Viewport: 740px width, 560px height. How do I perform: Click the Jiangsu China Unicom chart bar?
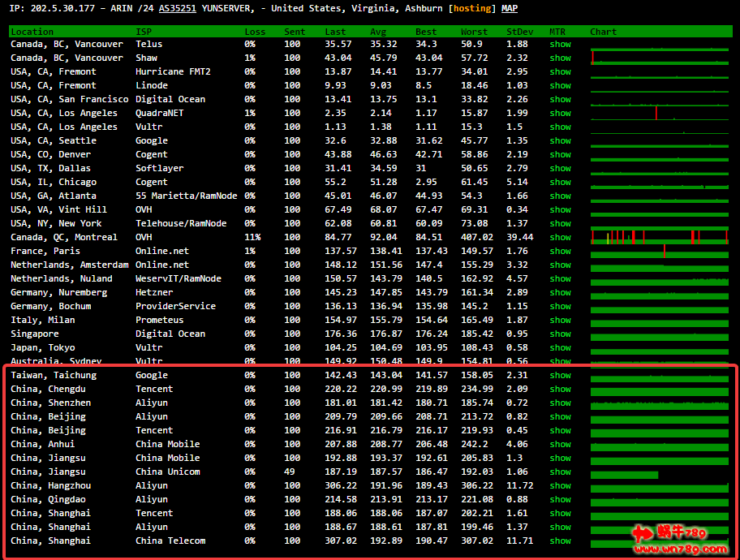click(624, 473)
